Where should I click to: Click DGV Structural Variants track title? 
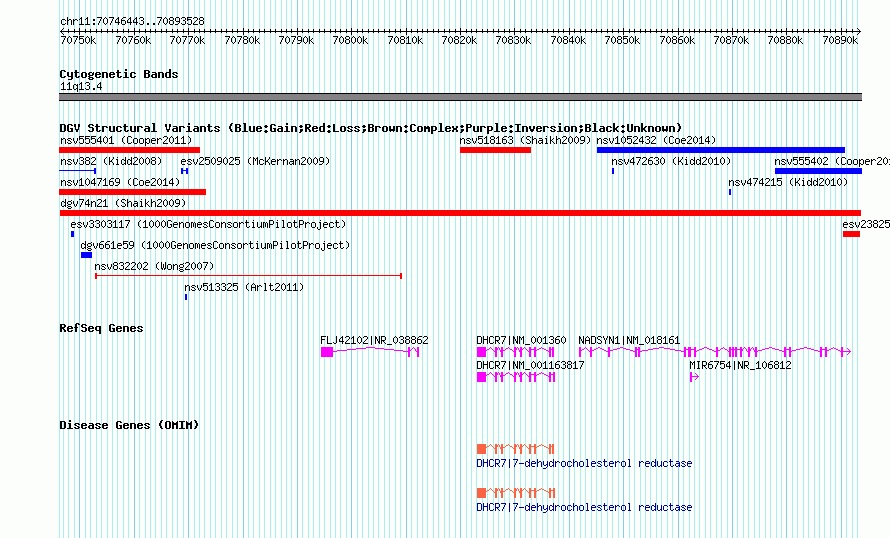tap(371, 128)
